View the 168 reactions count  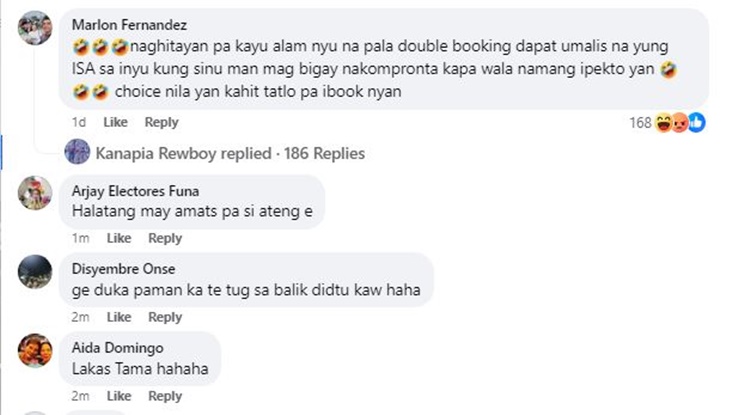[640, 123]
